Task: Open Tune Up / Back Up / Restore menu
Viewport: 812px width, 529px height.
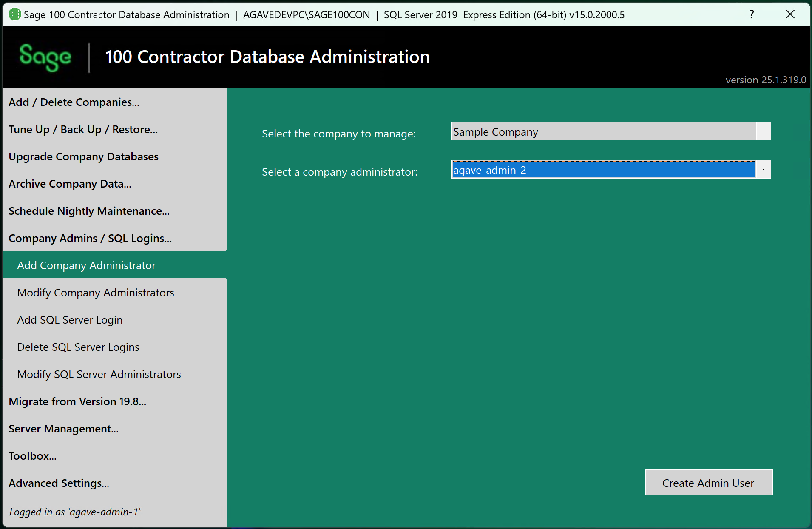Action: [x=83, y=130]
